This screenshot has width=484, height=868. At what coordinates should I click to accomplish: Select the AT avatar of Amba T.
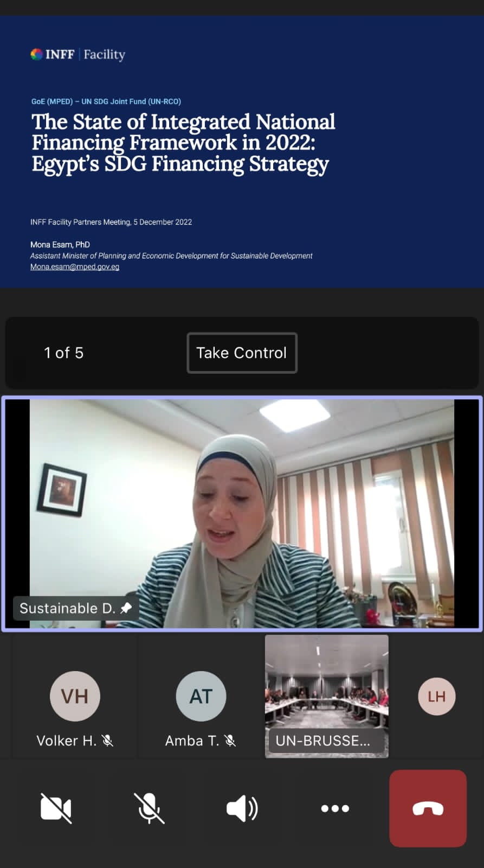click(x=201, y=696)
